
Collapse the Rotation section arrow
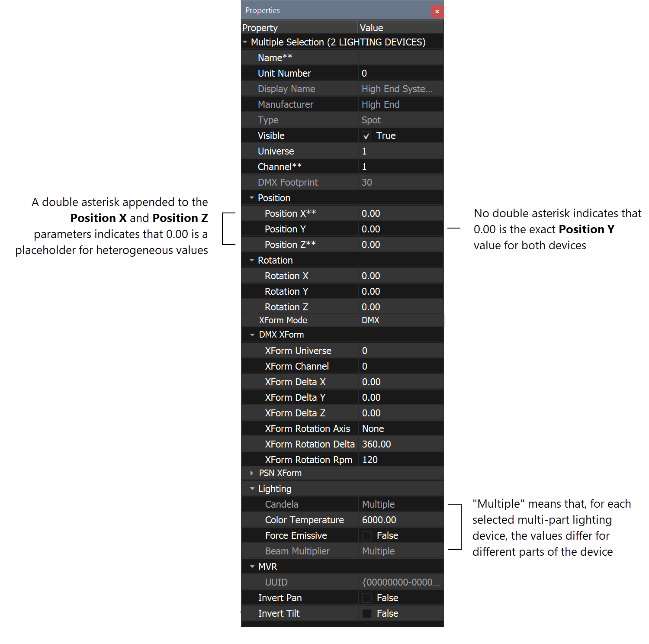point(252,260)
